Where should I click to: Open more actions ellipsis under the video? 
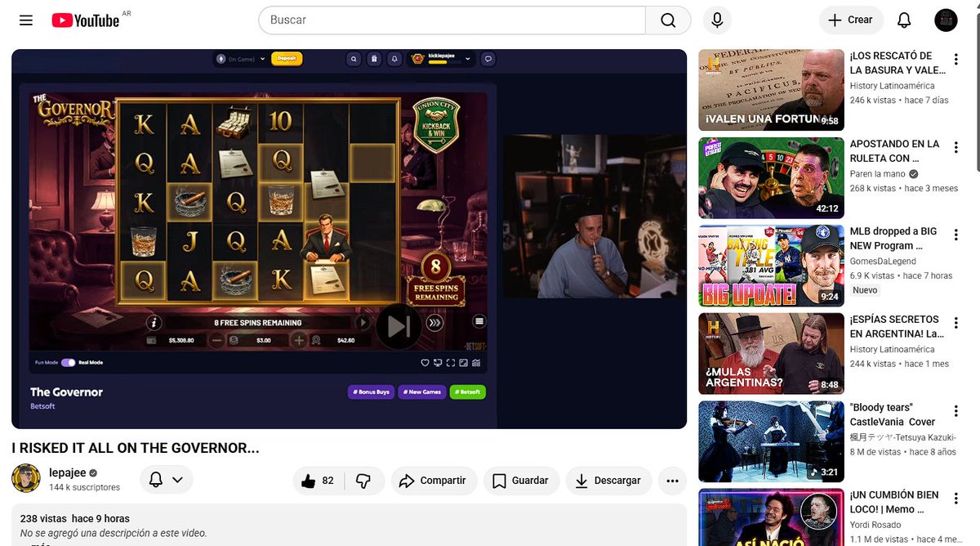tap(672, 481)
